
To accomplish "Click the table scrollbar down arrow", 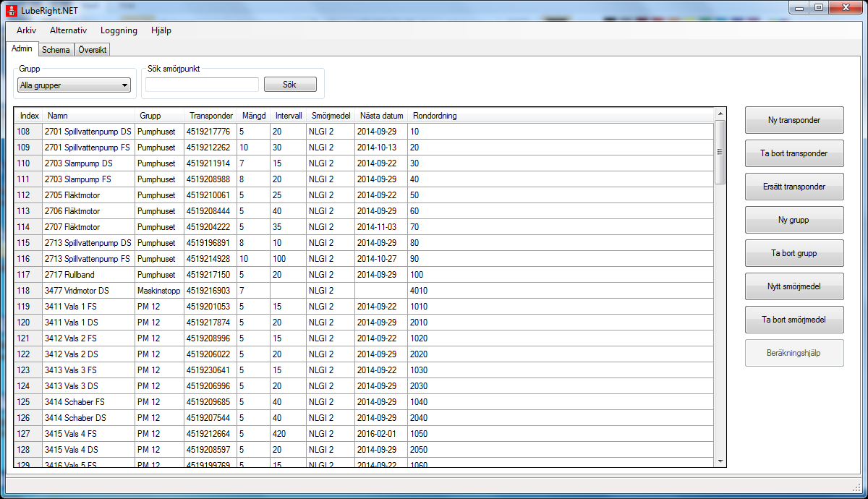I will point(720,461).
